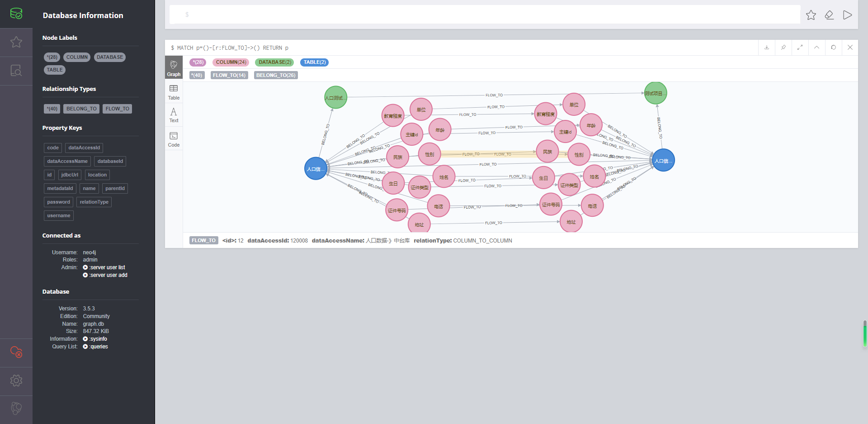Viewport: 868px width, 424px height.
Task: Click the relationType property key
Action: (x=94, y=202)
